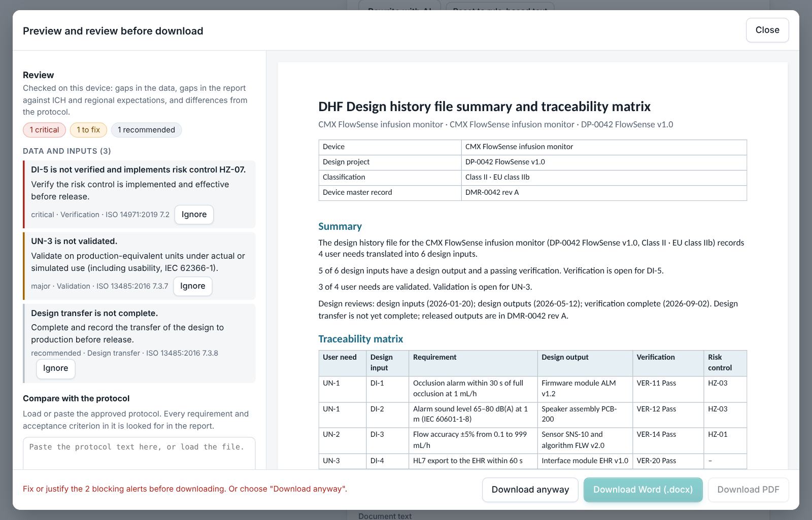812x520 pixels.
Task: Ignore the design transfer not complete alert
Action: tap(56, 368)
